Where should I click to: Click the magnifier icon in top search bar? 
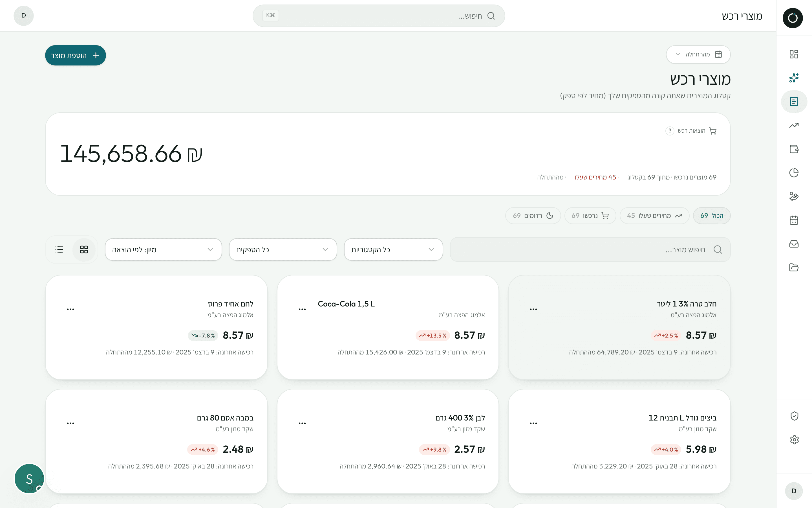point(491,16)
